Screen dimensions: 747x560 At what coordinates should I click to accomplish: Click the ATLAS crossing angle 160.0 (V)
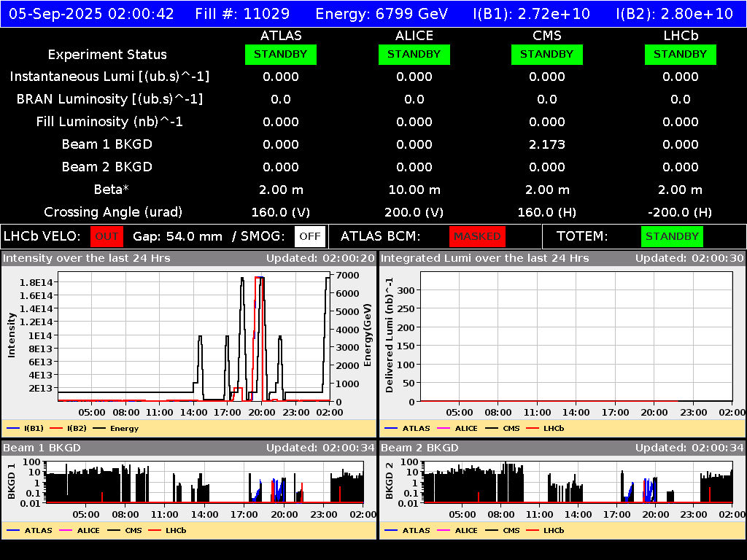[281, 212]
